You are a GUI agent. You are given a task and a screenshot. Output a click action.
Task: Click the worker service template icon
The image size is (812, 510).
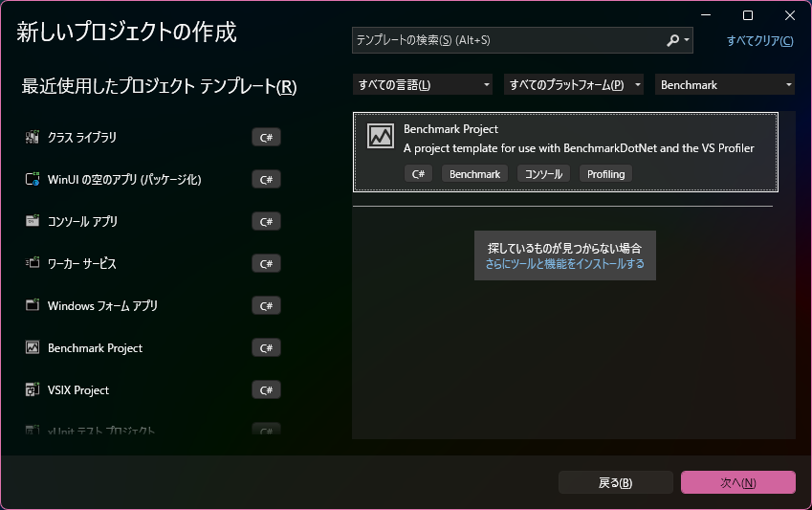(33, 263)
